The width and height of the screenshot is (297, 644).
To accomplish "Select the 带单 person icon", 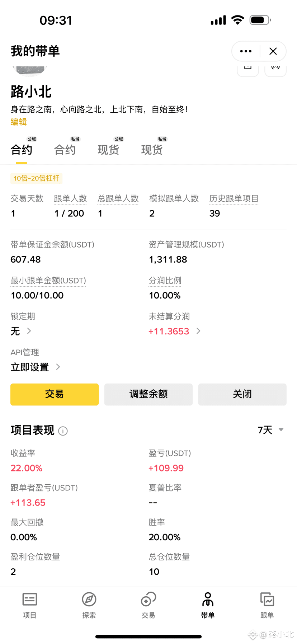I will 208,600.
